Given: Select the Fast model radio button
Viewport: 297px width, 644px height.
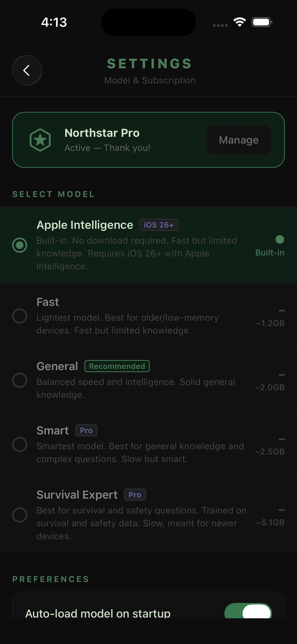Looking at the screenshot, I should [20, 316].
